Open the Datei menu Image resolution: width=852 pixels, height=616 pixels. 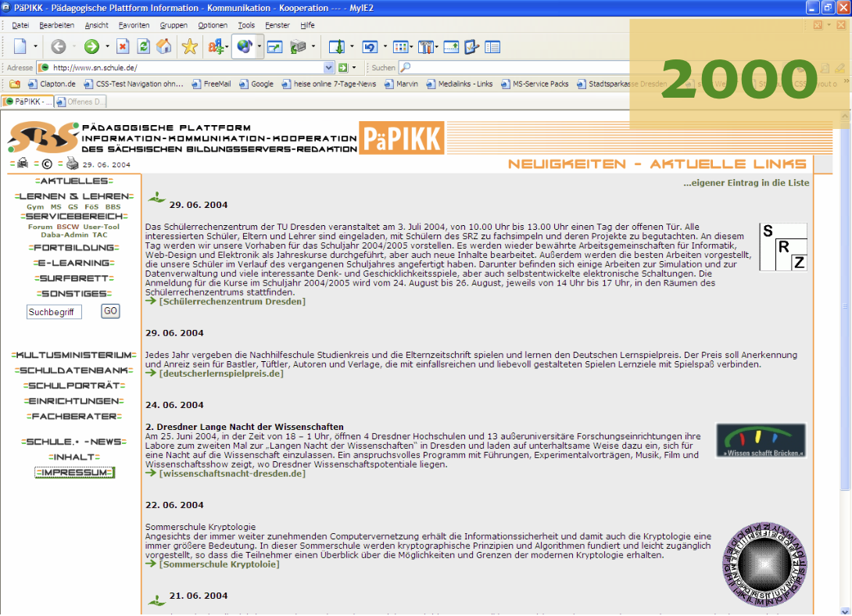pos(20,25)
